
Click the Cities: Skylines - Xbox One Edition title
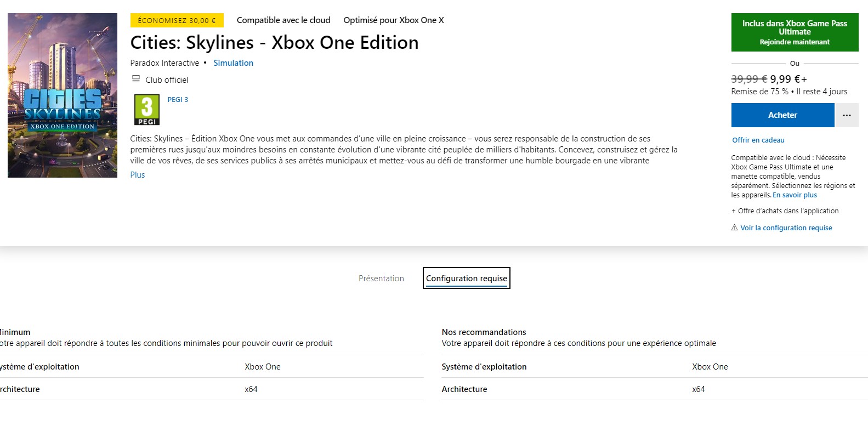[x=274, y=43]
